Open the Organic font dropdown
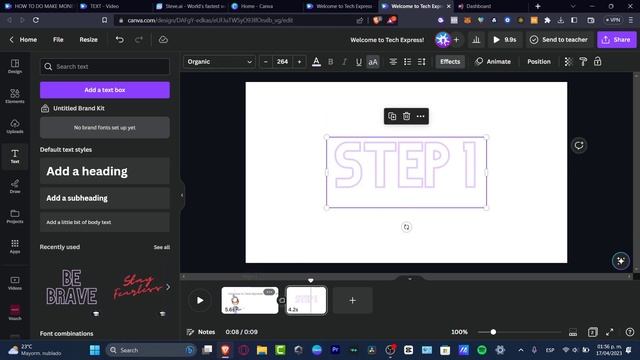640x360 pixels. 219,62
